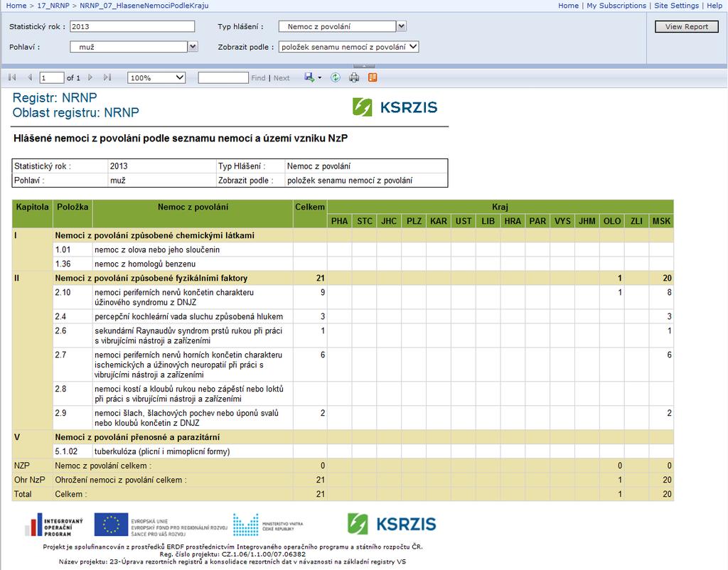Go to next report page

pos(90,77)
